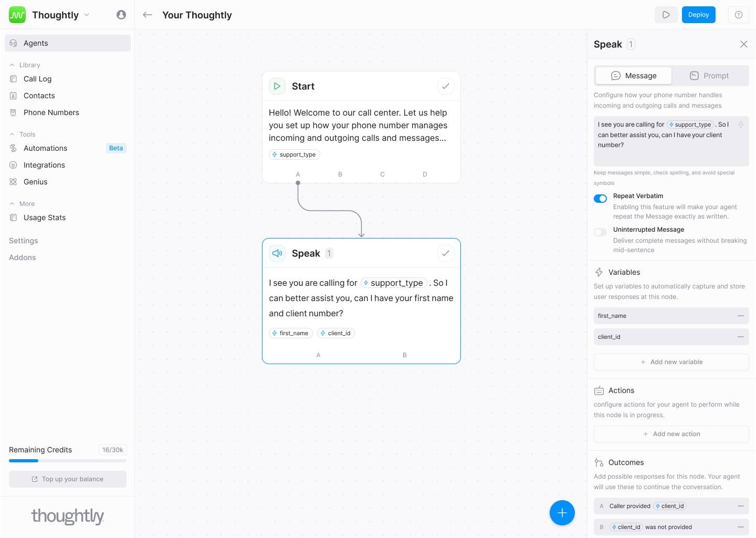The image size is (756, 538).
Task: Remove outcome B was not provided minus icon
Action: [741, 527]
